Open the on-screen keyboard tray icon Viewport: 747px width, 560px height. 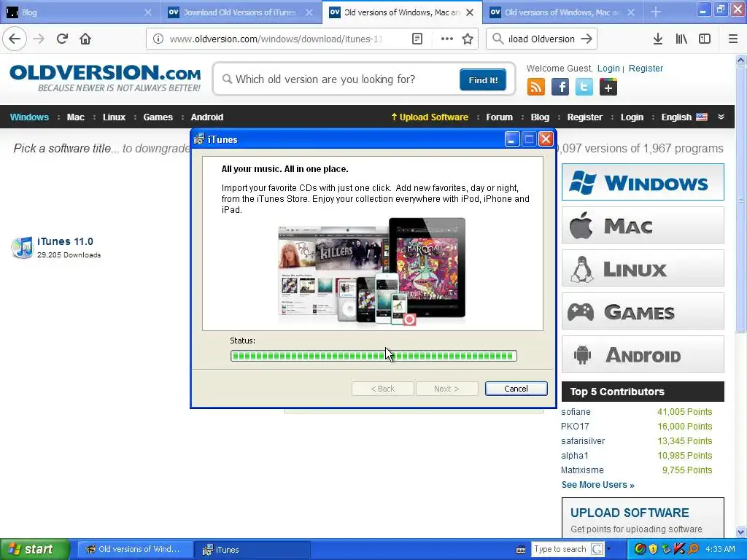pos(521,550)
